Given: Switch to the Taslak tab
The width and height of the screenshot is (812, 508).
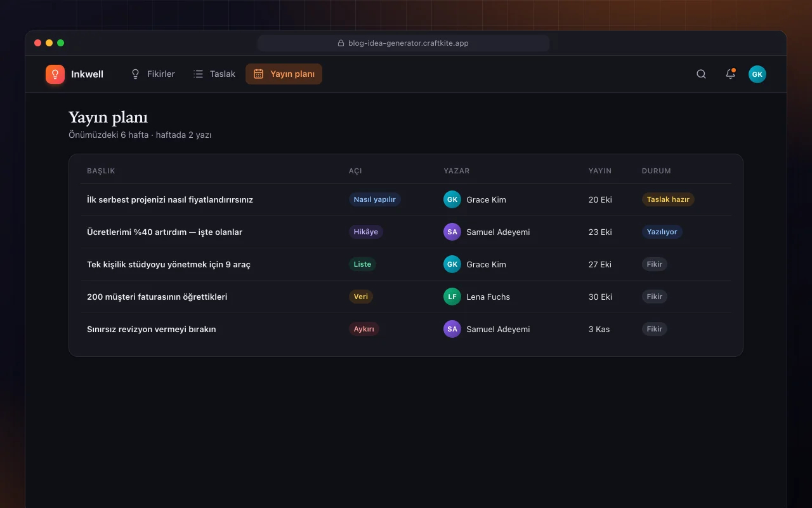Looking at the screenshot, I should [214, 74].
